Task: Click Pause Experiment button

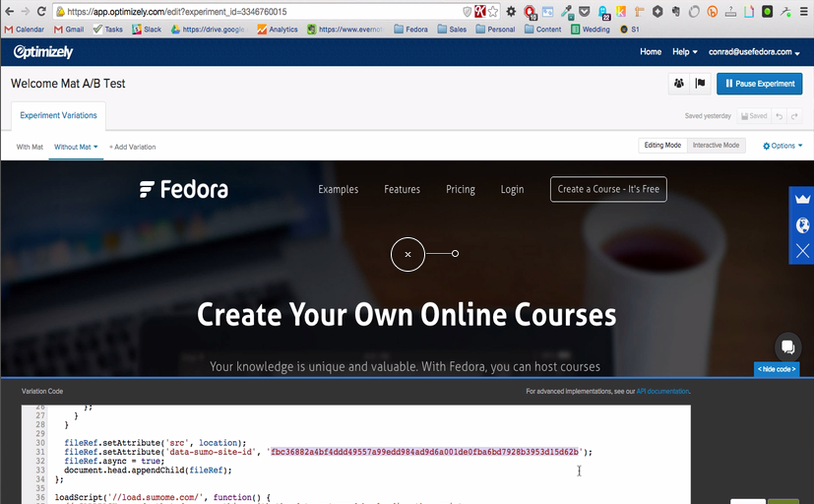Action: (760, 84)
